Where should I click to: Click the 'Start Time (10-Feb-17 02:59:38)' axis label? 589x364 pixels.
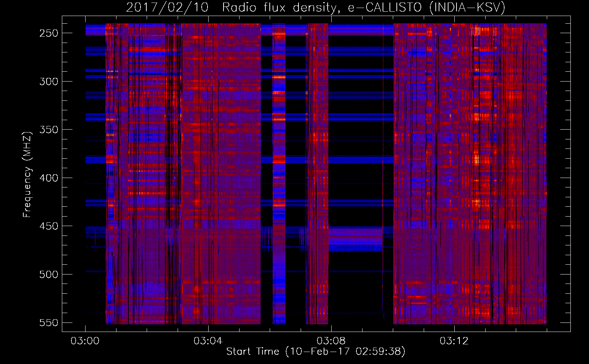click(x=316, y=352)
